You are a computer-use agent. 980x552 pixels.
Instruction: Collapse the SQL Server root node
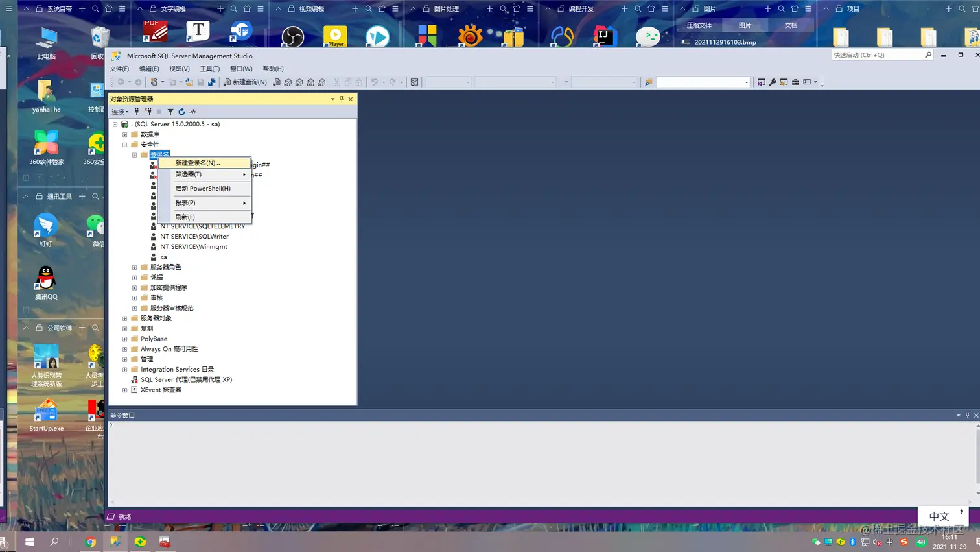[x=115, y=124]
